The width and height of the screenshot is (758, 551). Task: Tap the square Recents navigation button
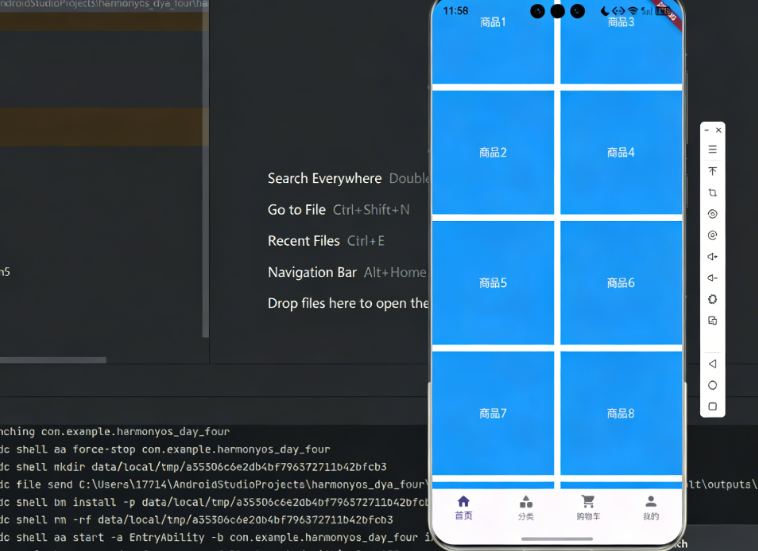tap(713, 406)
